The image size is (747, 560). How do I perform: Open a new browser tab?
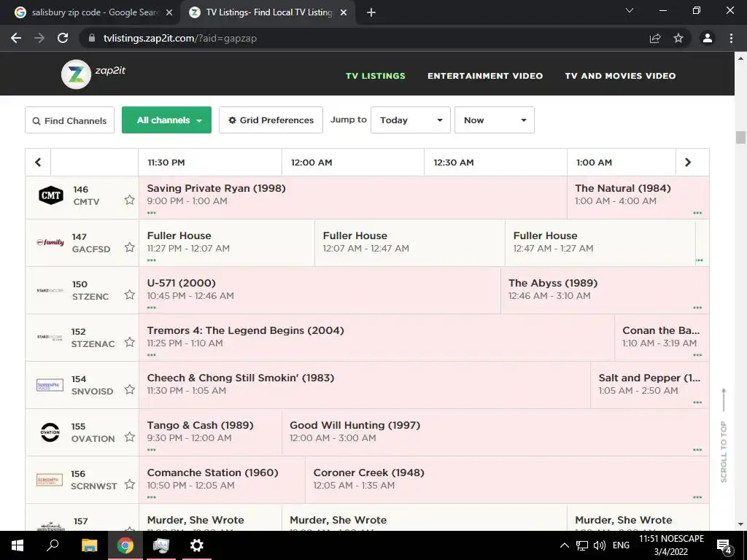(371, 13)
